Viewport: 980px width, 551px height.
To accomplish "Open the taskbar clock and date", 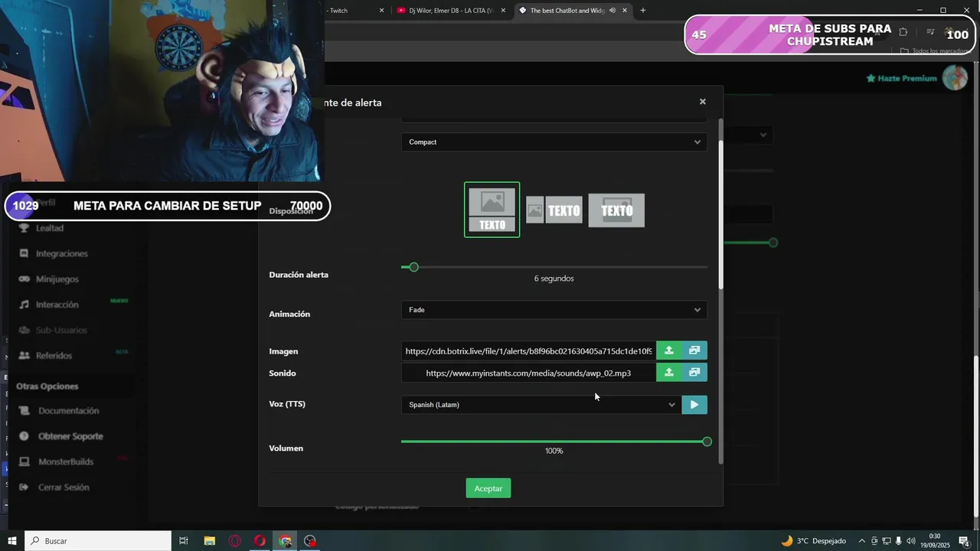I will [x=935, y=541].
